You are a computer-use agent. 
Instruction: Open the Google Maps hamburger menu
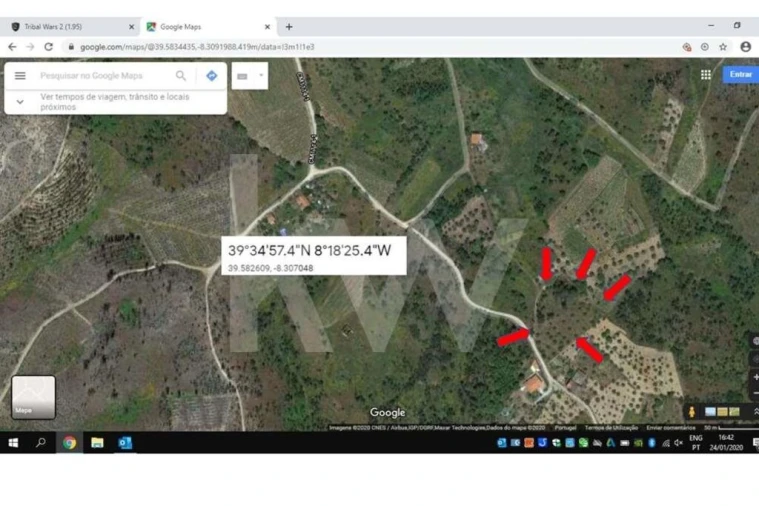coord(20,76)
